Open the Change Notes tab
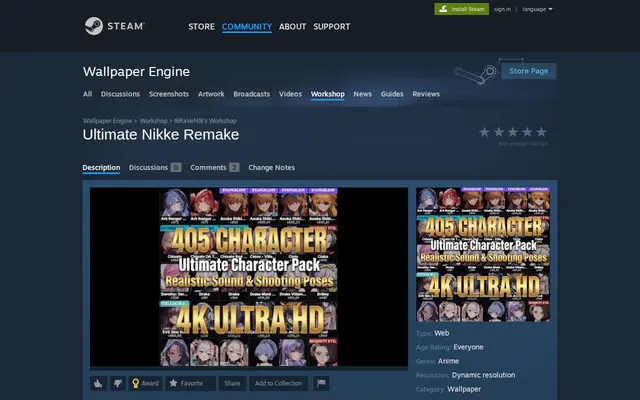 pos(271,167)
